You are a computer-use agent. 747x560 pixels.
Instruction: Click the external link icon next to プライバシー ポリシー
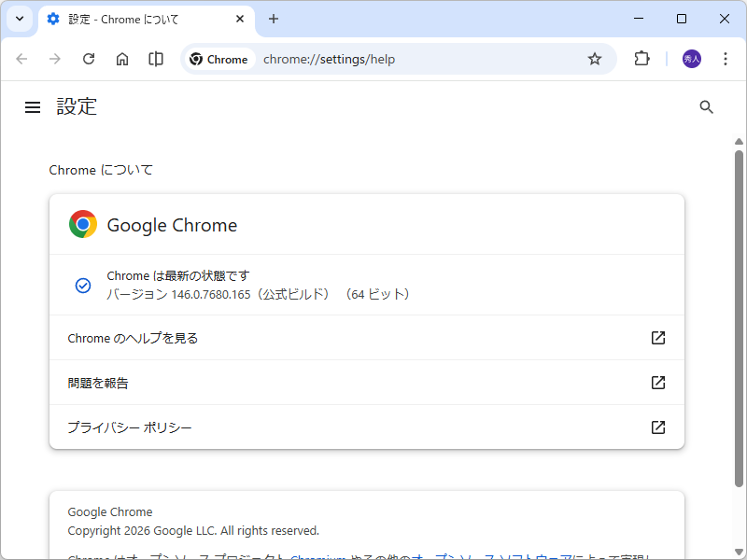pos(658,427)
